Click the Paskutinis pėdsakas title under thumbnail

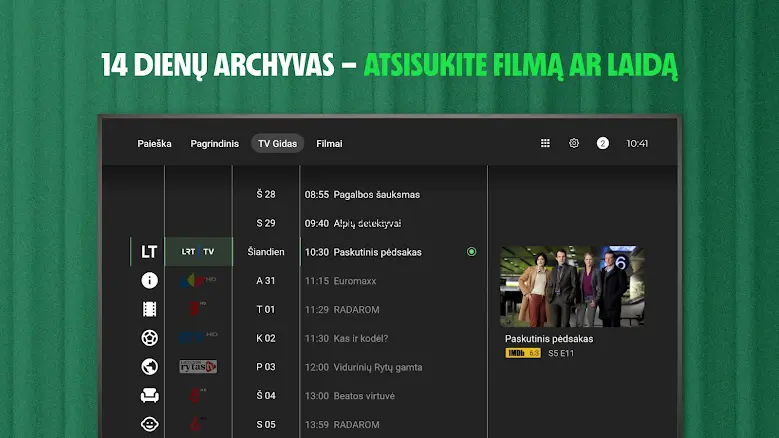pos(549,339)
